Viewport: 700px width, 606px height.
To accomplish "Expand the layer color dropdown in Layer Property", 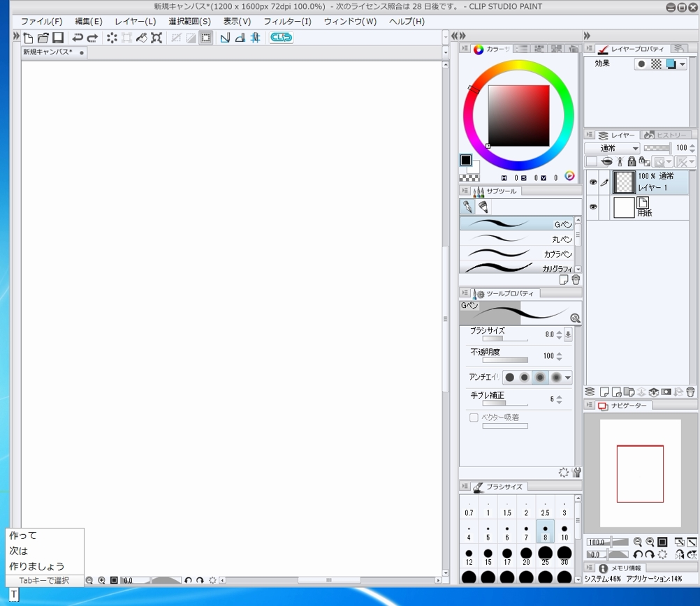I will click(x=682, y=64).
